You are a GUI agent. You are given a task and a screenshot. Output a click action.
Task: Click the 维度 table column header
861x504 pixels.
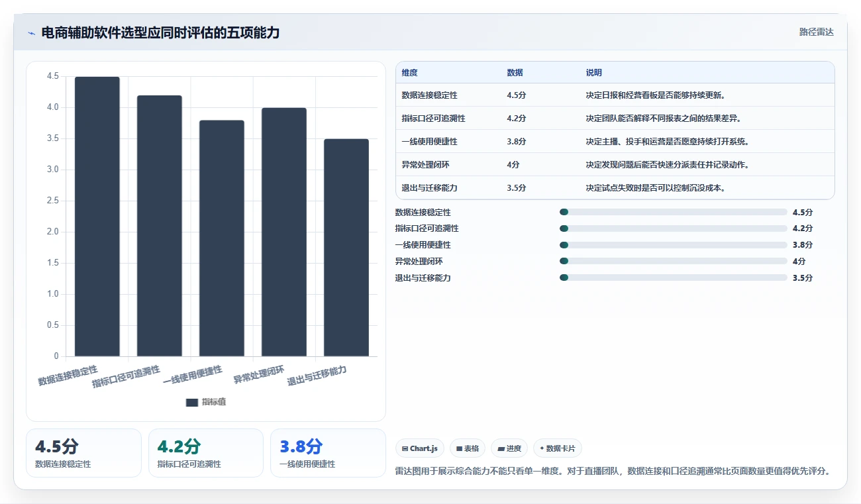point(410,73)
